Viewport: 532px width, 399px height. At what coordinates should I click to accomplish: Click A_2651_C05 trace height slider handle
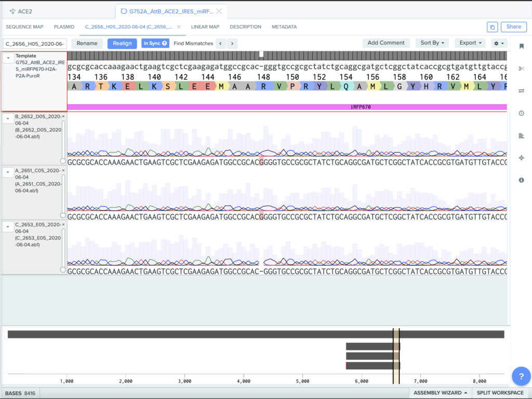click(63, 215)
